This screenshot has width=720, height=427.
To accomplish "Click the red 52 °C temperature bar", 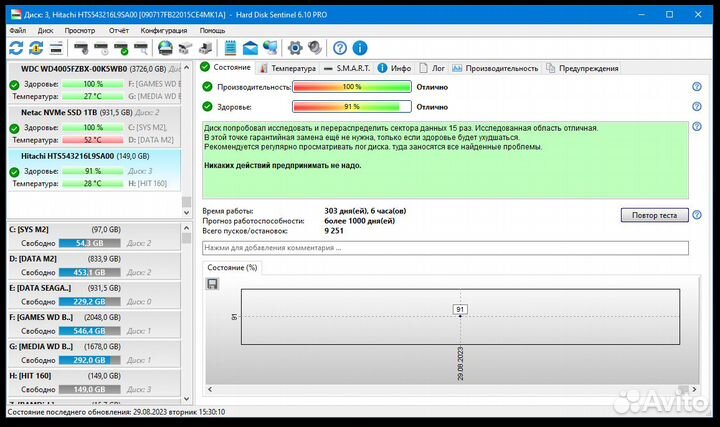I will pyautogui.click(x=93, y=140).
